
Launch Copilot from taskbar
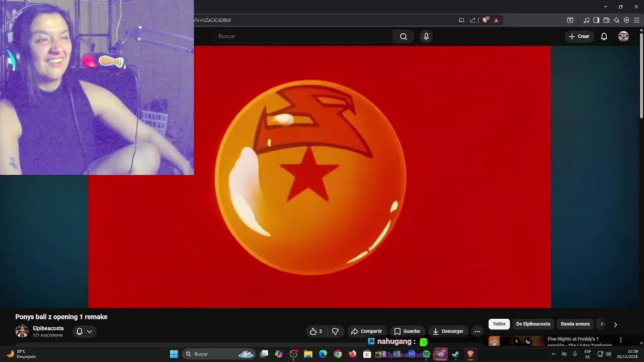(x=279, y=354)
